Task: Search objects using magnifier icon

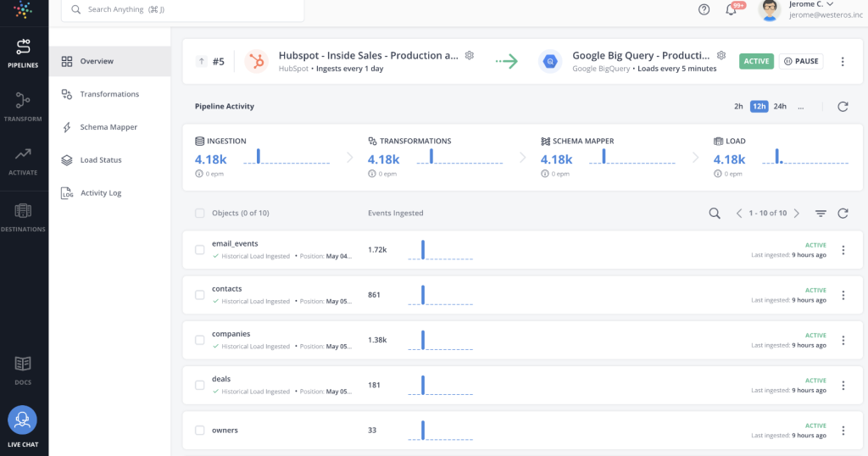Action: click(715, 213)
